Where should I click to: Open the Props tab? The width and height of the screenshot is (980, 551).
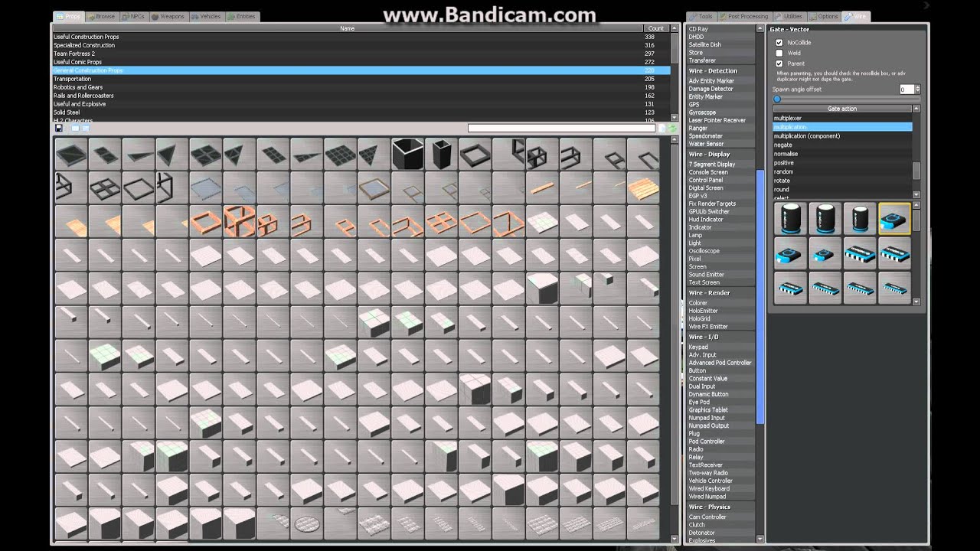69,16
